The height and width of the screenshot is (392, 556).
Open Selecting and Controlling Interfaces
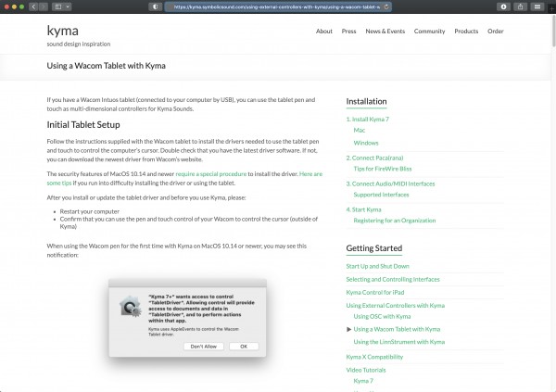(393, 279)
